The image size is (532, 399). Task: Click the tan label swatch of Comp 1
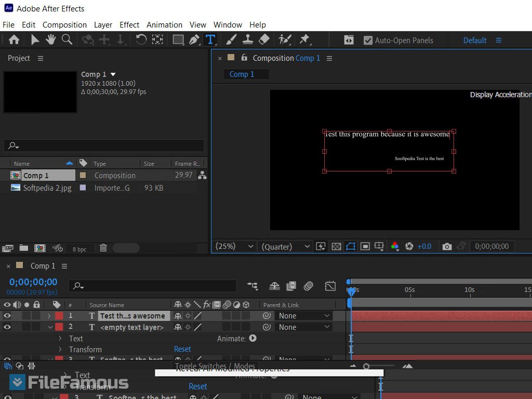click(x=83, y=176)
